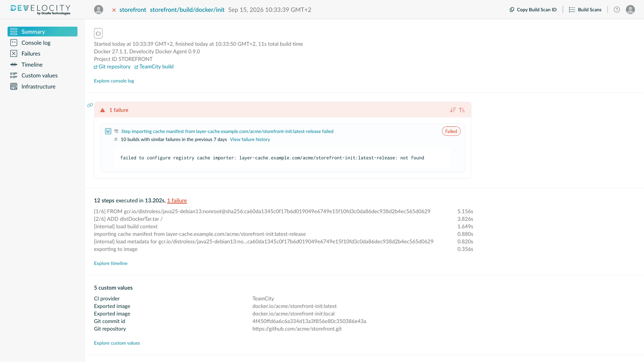The image size is (644, 362).
Task: Click the 1 failure red link
Action: [177, 200]
